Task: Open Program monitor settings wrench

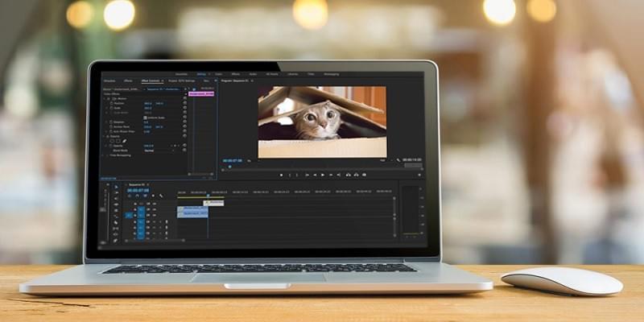Action: [x=398, y=159]
